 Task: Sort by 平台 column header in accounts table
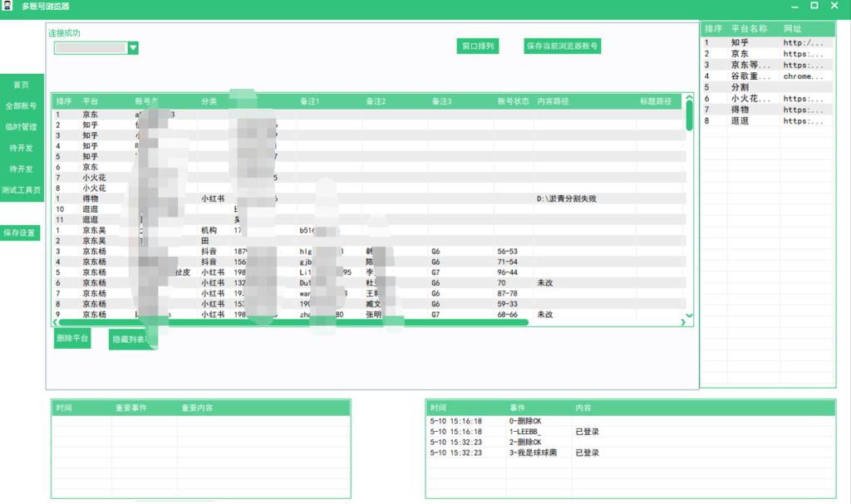point(91,101)
